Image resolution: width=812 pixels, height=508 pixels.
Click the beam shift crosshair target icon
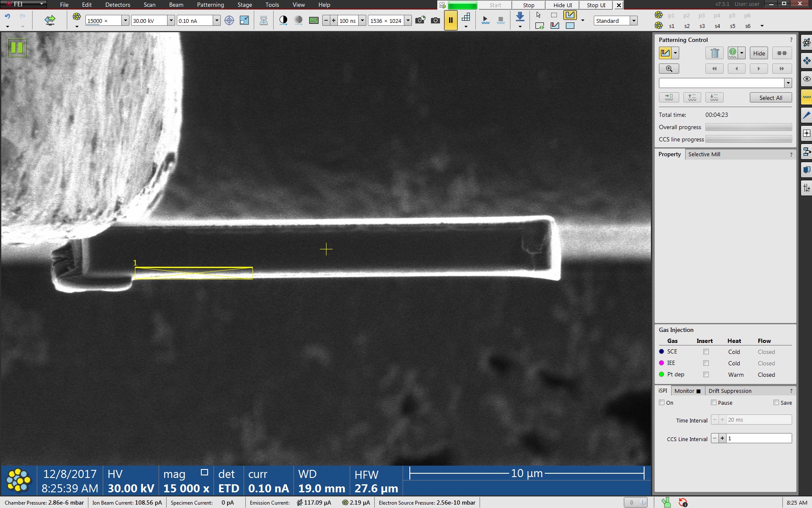pyautogui.click(x=229, y=20)
